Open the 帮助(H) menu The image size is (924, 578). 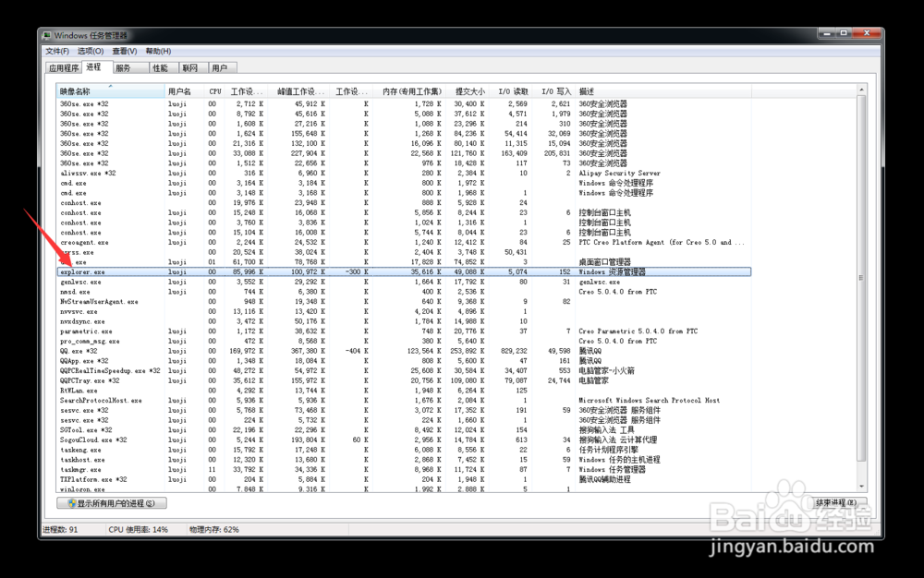coord(159,51)
